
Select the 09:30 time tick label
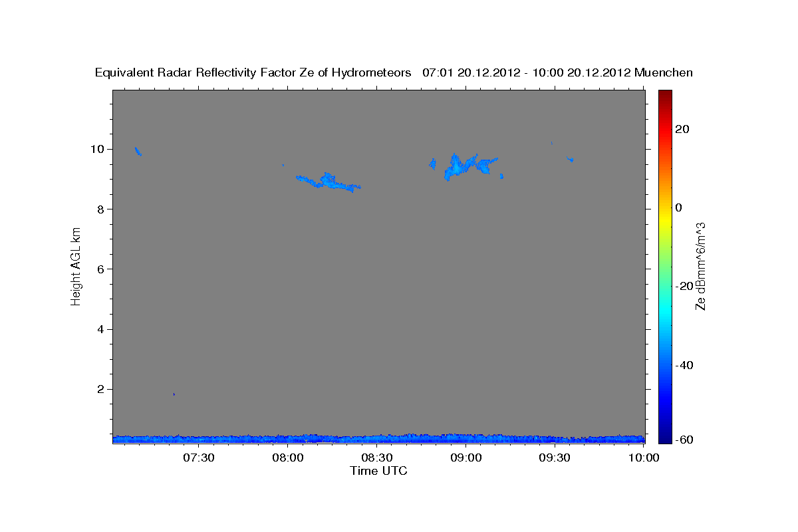pos(555,458)
